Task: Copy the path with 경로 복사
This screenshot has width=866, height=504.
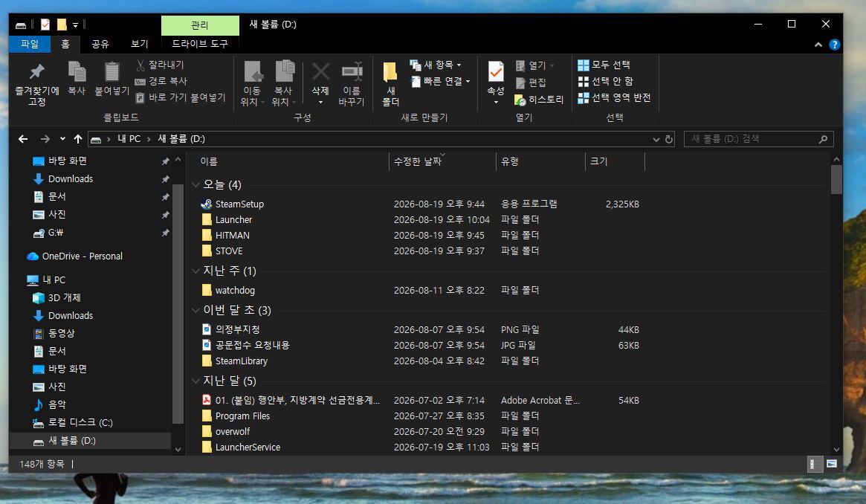Action: (x=161, y=81)
